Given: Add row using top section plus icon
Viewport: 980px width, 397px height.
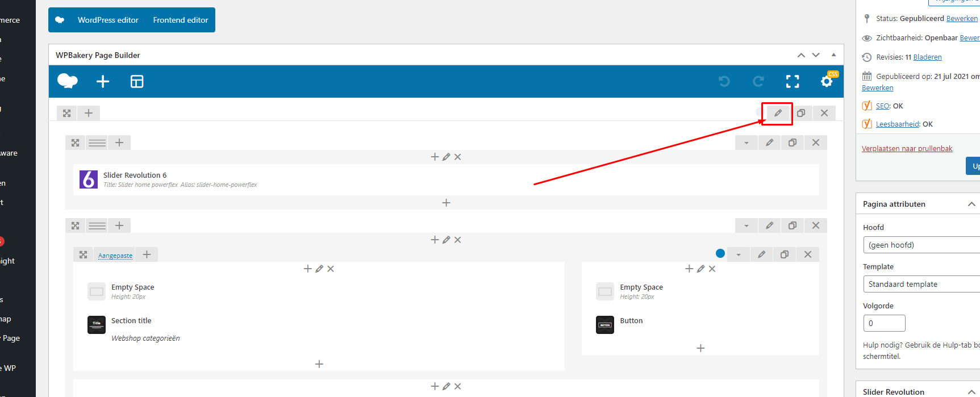Looking at the screenshot, I should tap(89, 113).
